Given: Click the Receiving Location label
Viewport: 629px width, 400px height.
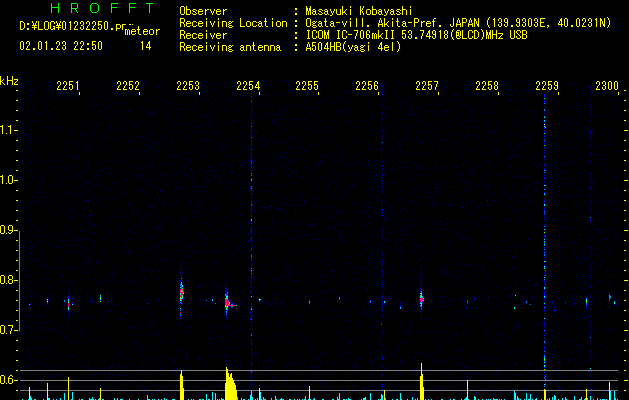Looking at the screenshot, I should pos(233,23).
